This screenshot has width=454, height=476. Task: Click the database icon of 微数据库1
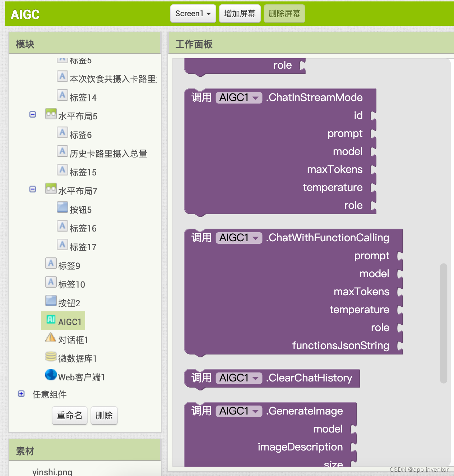click(x=51, y=356)
